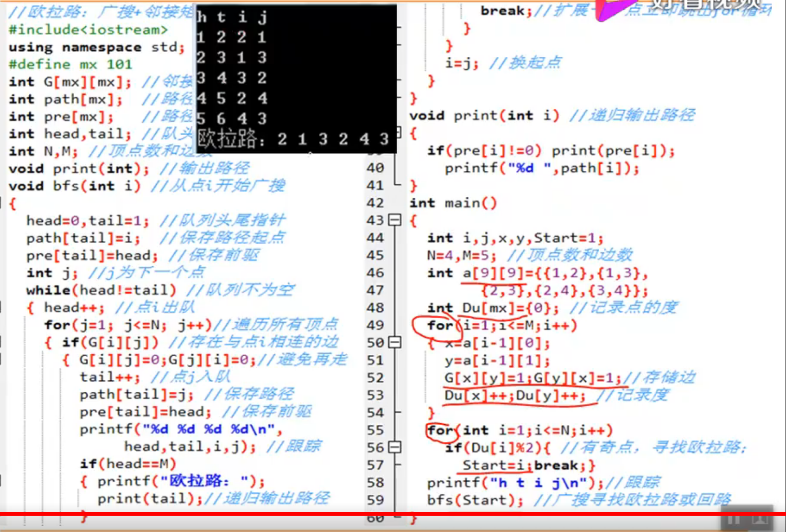Collapse the for-loop body at line 50
Screen dimensions: 786x532
[394, 343]
